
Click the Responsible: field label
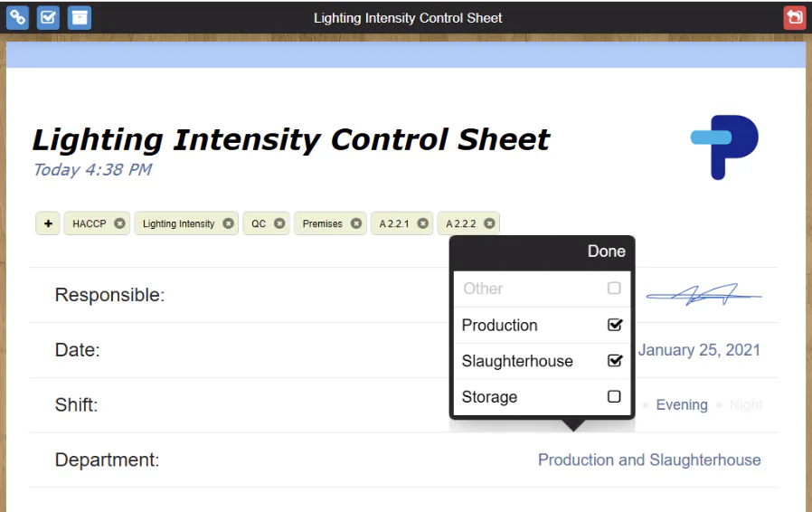coord(109,295)
